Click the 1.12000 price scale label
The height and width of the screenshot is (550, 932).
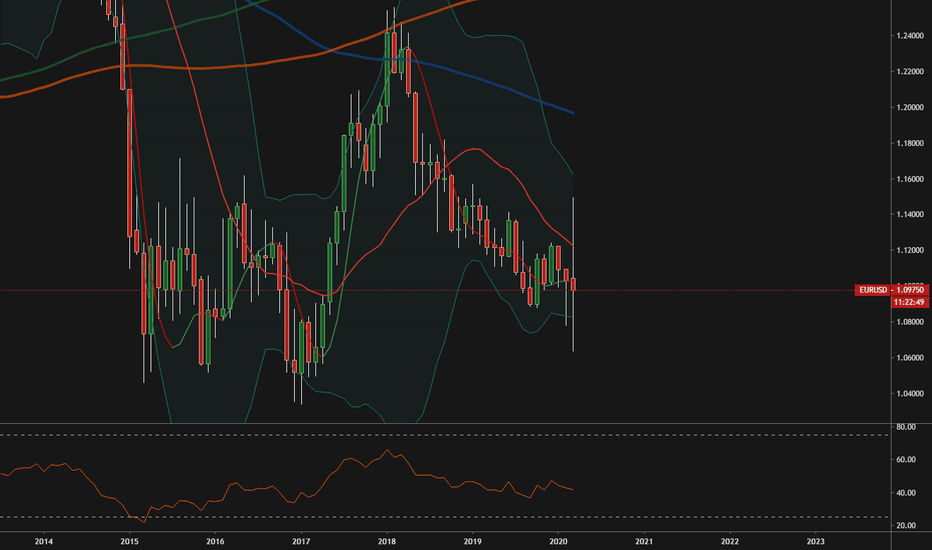click(x=910, y=250)
